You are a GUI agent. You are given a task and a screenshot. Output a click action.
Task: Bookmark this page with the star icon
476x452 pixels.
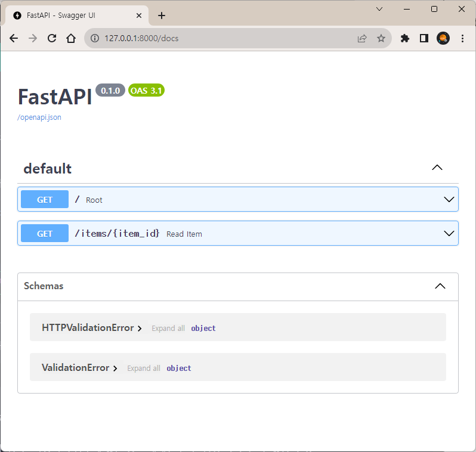[381, 38]
